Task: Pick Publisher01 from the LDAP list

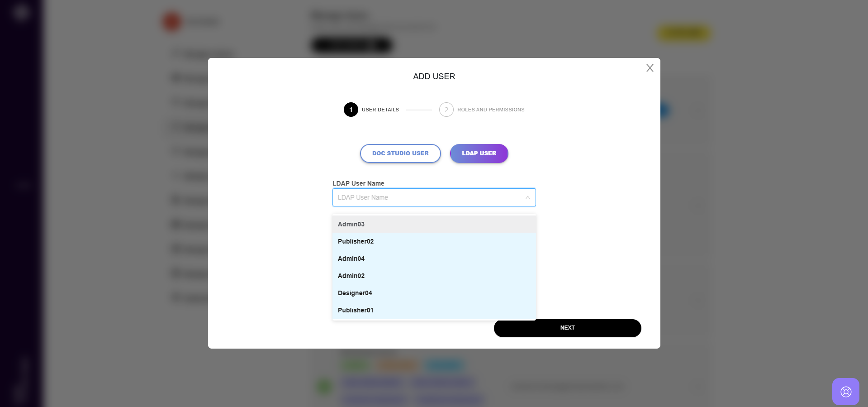Action: coord(356,310)
